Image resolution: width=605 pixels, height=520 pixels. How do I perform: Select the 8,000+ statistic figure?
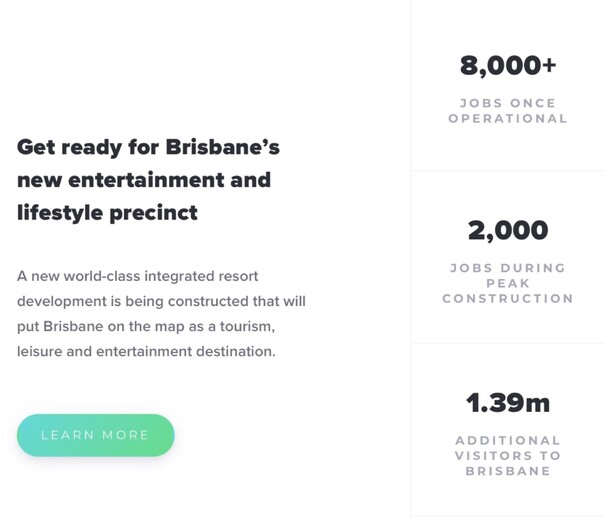pos(508,66)
